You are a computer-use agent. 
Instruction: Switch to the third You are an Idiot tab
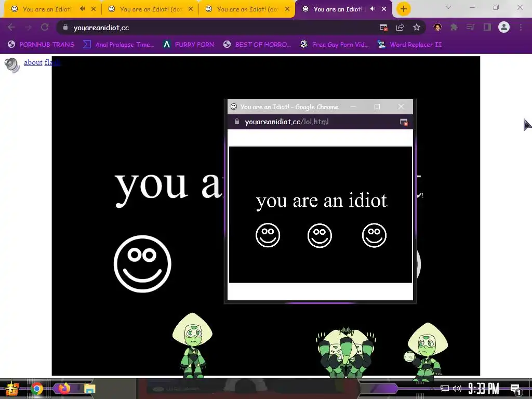click(247, 9)
